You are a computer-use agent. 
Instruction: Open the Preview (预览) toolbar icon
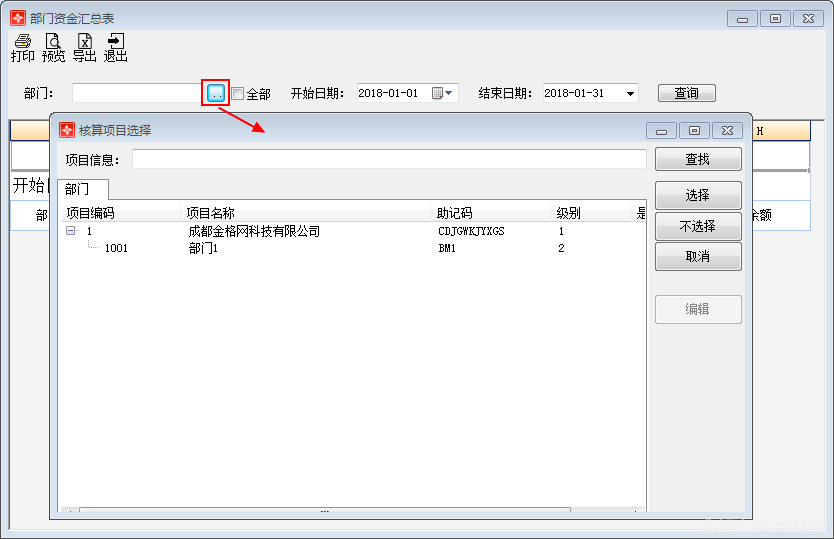coord(53,47)
